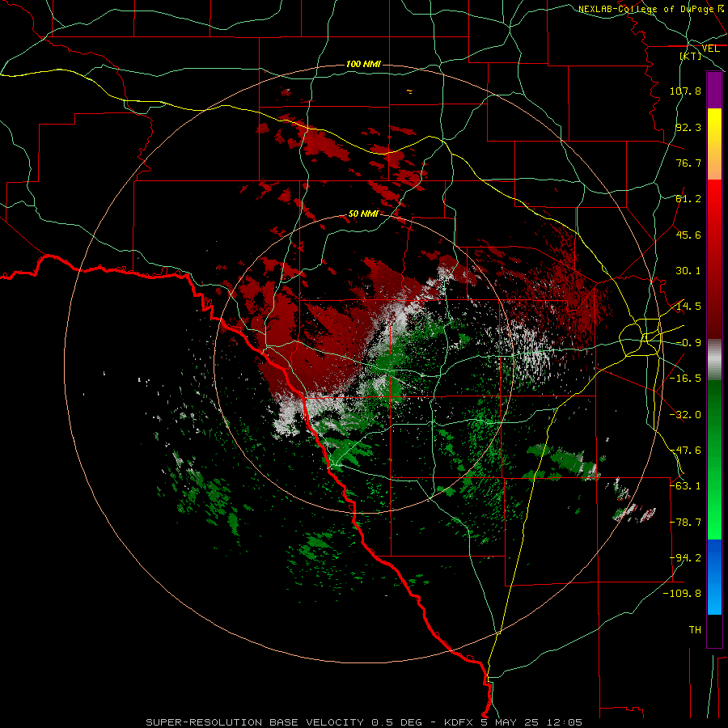Click the -94.2 velocity scale value
This screenshot has height=728, width=728.
tap(685, 558)
